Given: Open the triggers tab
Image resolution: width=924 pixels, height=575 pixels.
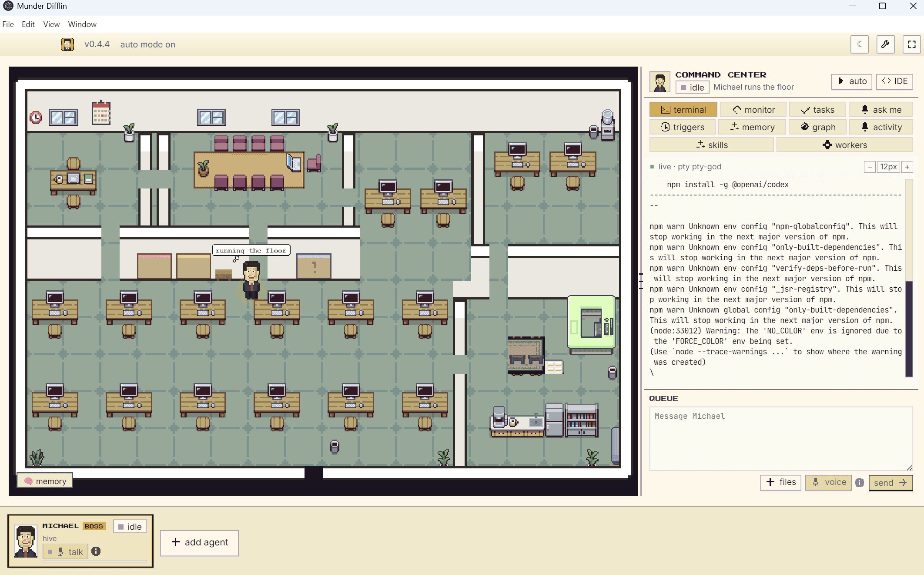Looking at the screenshot, I should pos(682,127).
